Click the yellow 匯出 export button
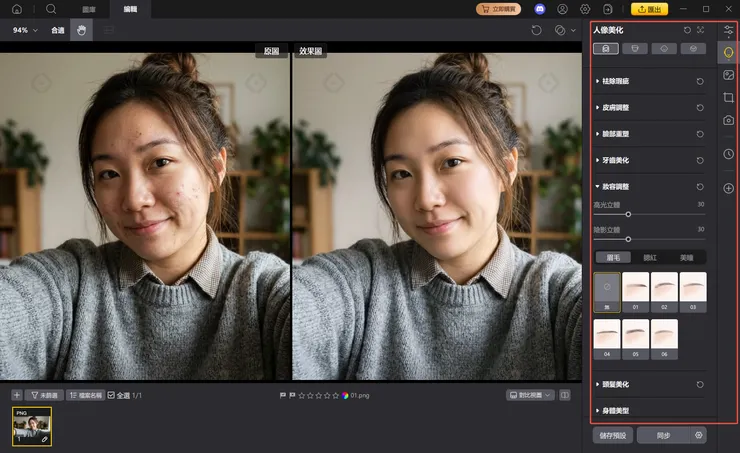Screen dimensions: 740x453 click(649, 9)
